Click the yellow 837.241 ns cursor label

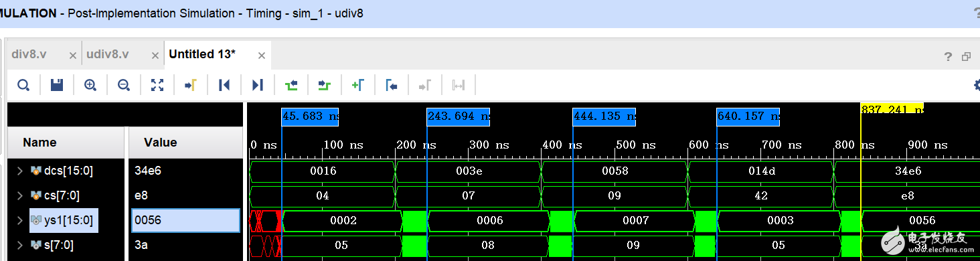tap(892, 109)
